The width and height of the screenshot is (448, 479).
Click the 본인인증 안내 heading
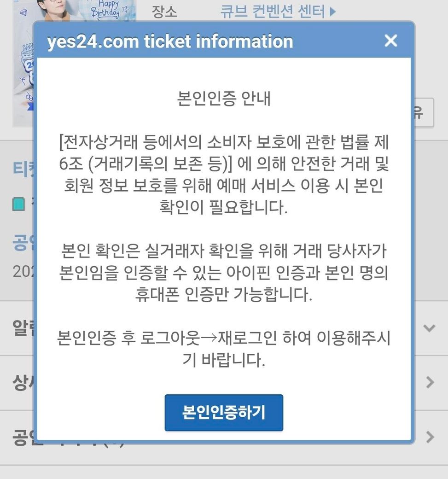(224, 99)
